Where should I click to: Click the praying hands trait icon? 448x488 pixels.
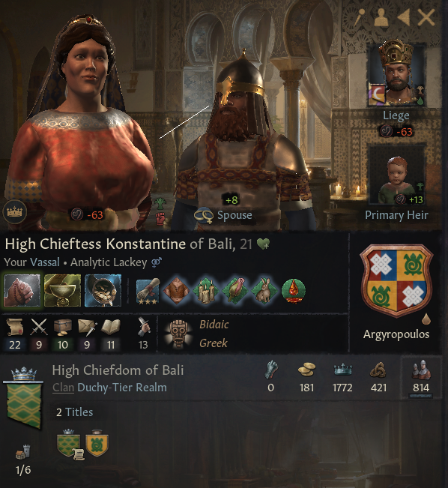pos(22,291)
